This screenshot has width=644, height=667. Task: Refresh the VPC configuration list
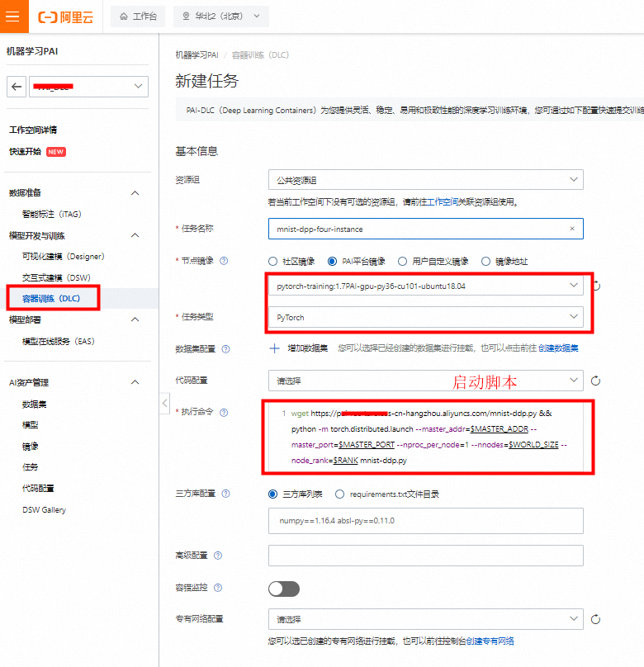click(x=595, y=619)
